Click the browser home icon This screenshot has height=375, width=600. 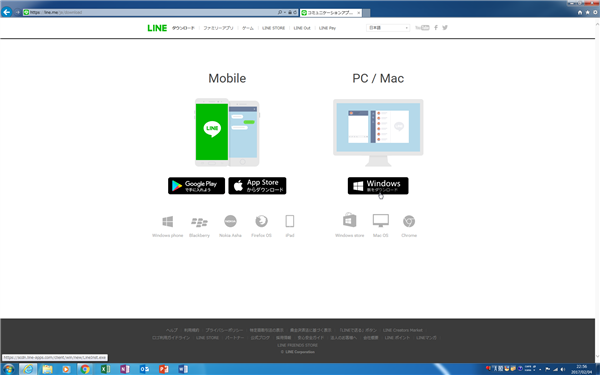pos(580,12)
